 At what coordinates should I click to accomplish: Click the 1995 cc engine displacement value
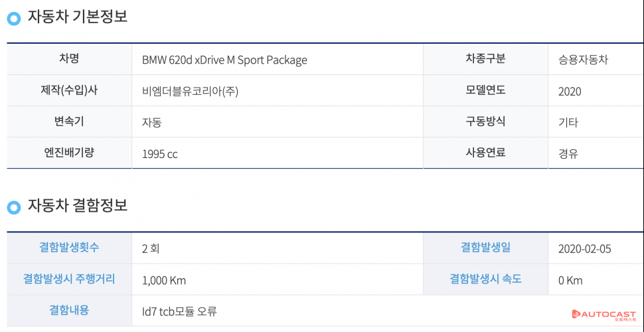coord(160,154)
